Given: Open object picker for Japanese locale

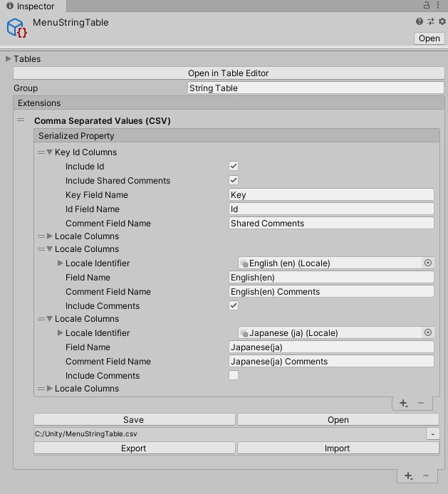Looking at the screenshot, I should [x=428, y=332].
